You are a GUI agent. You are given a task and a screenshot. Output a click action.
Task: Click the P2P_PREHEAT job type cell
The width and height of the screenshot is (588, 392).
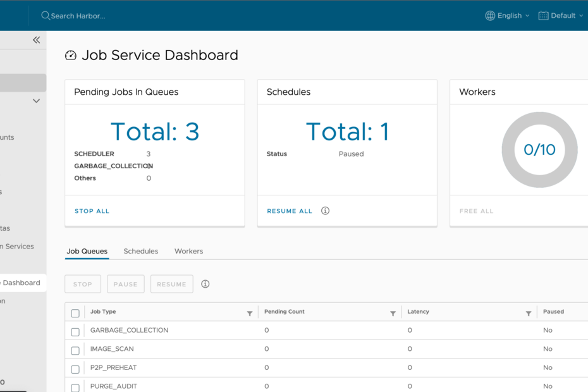[113, 367]
